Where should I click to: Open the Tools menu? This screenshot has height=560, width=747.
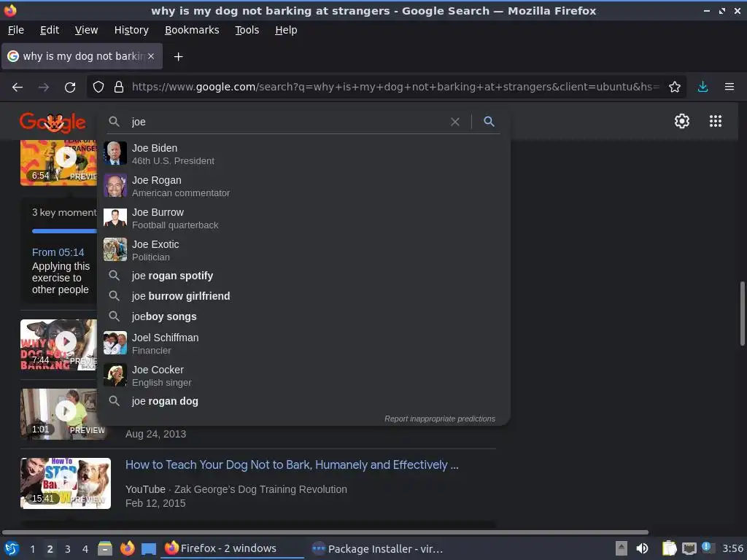coord(247,30)
